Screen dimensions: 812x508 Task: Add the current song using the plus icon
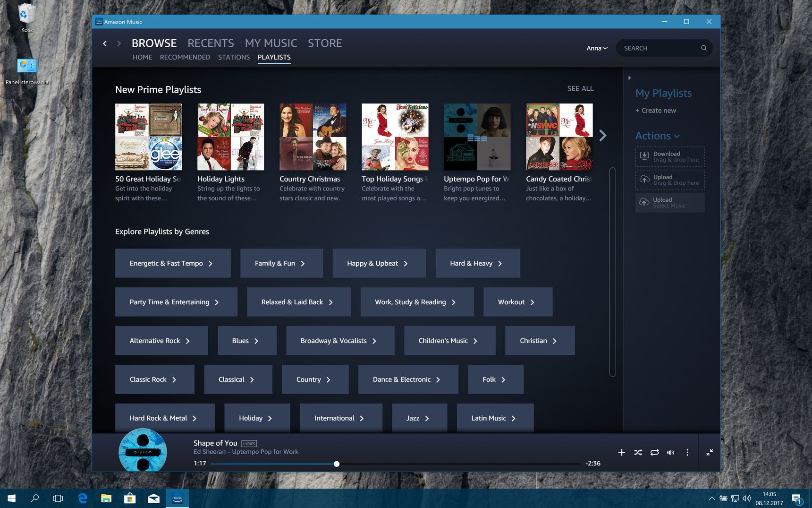[x=622, y=452]
